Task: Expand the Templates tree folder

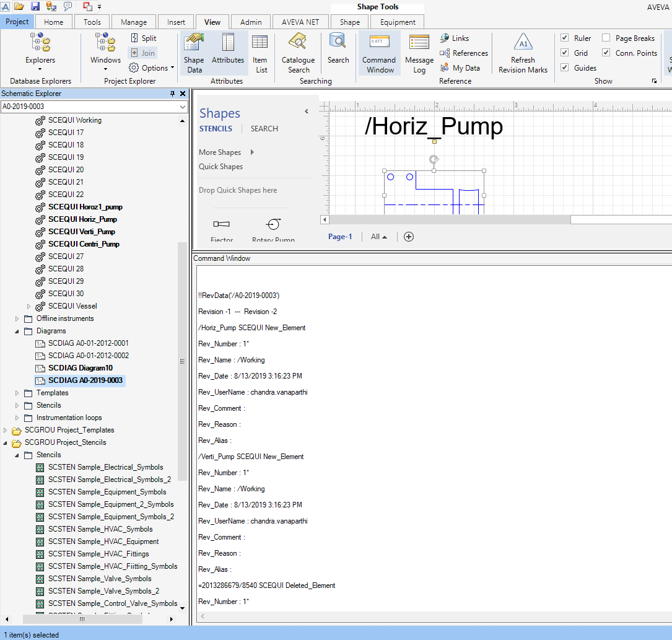Action: (17, 393)
